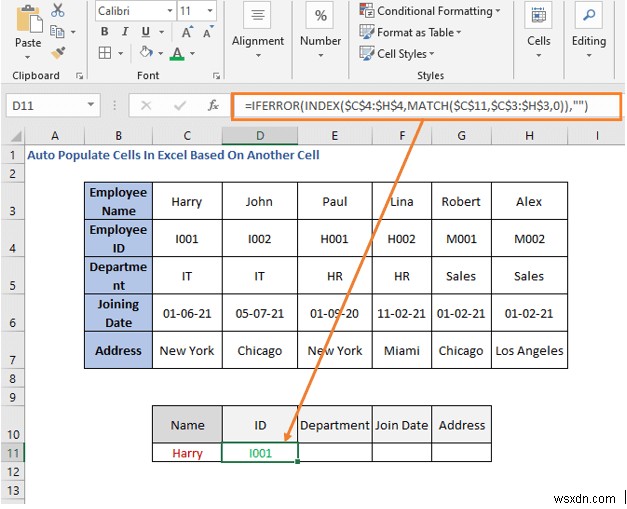This screenshot has height=509, width=627.
Task: Open the Name Box dropdown arrow
Action: (91, 105)
